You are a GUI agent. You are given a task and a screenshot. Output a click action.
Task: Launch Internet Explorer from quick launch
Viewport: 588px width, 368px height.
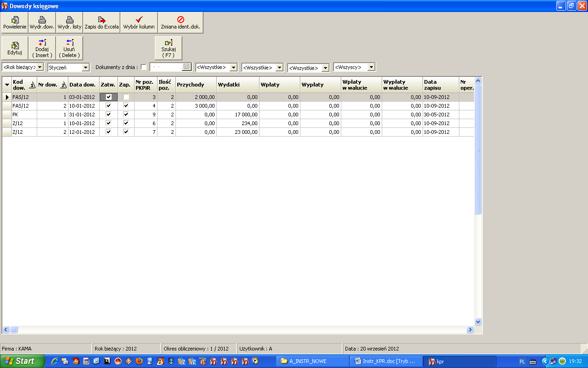(55, 362)
